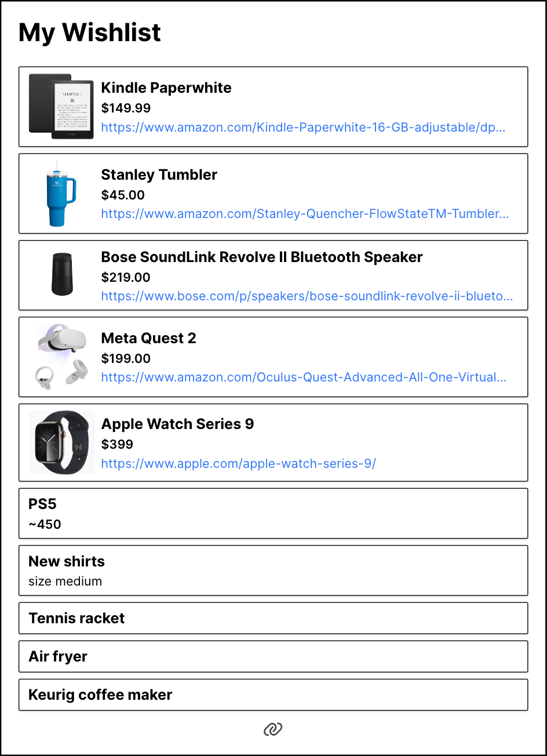547x756 pixels.
Task: Open the Apple Watch Series 9 link
Action: pyautogui.click(x=238, y=464)
